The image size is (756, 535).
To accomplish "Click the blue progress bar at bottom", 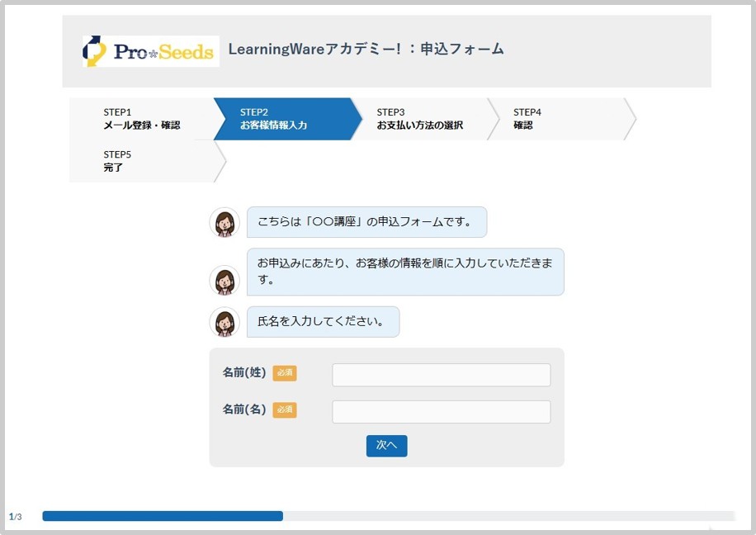I will 163,516.
